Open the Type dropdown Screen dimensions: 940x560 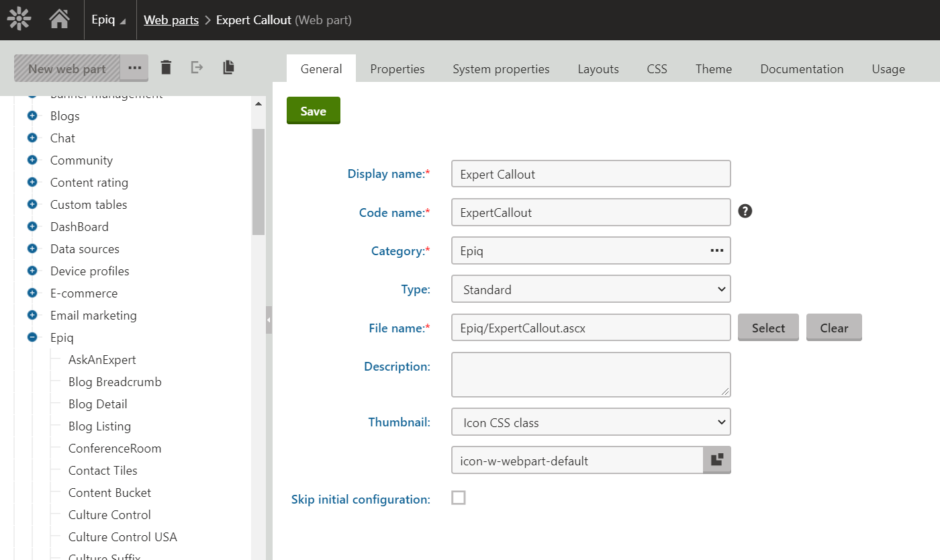coord(591,289)
